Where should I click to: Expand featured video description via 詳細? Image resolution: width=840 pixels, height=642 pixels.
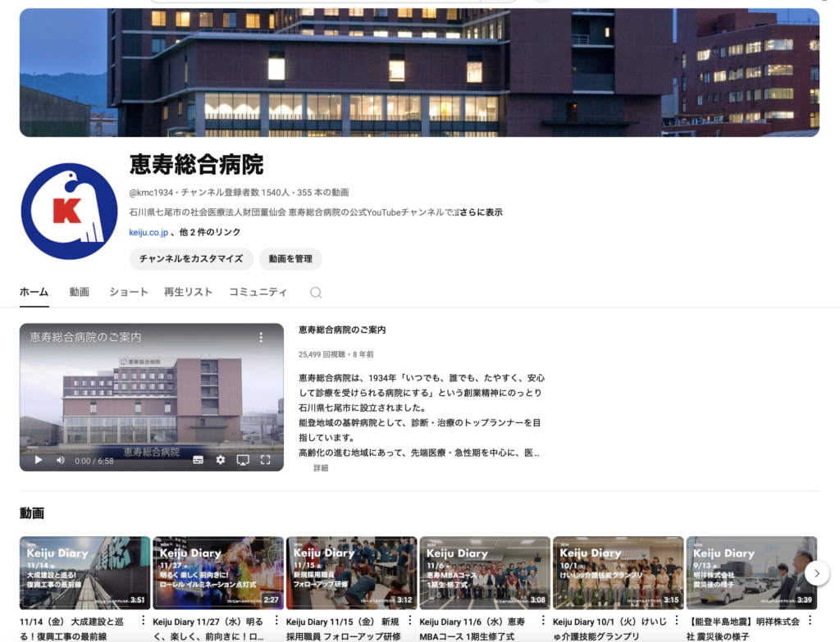pyautogui.click(x=321, y=468)
